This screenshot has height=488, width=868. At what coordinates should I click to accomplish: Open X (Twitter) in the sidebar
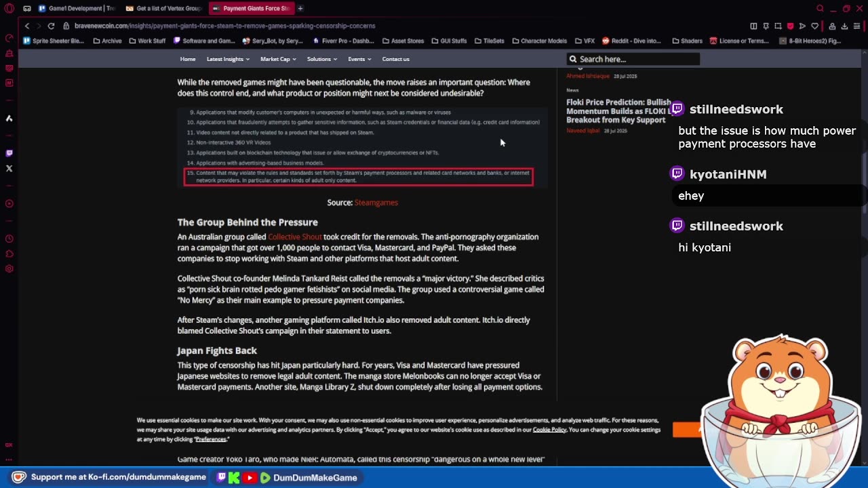(9, 168)
